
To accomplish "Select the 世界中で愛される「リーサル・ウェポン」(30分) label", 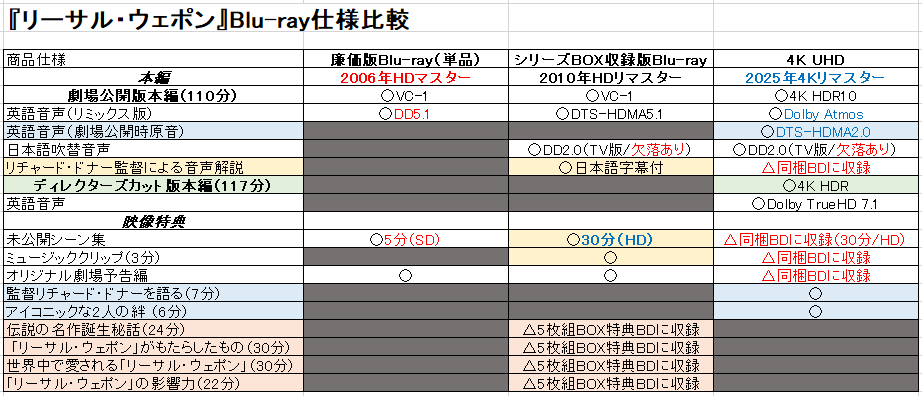I will tap(153, 365).
